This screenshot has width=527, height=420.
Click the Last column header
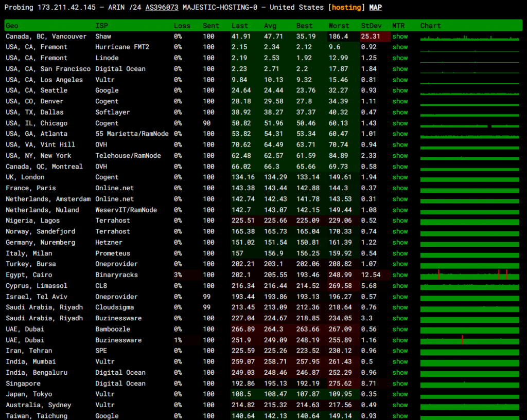point(240,26)
